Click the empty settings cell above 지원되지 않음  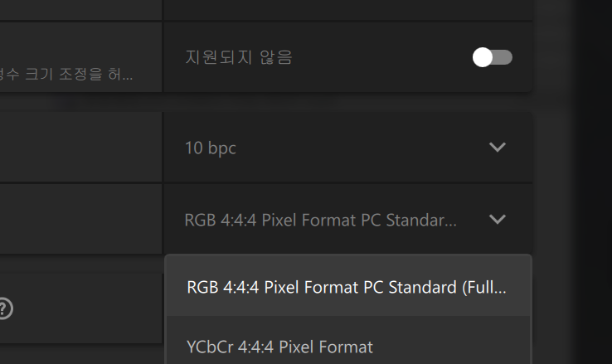[x=348, y=8]
